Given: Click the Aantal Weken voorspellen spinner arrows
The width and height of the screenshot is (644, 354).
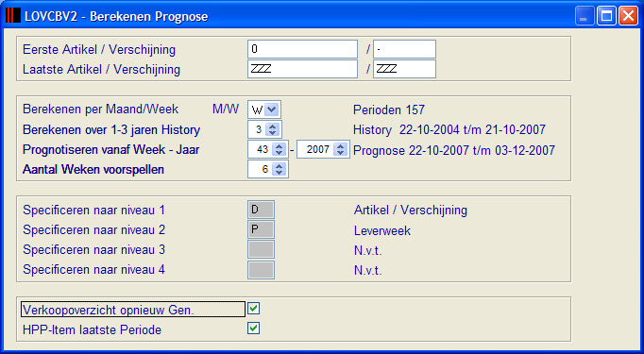Looking at the screenshot, I should pos(280,169).
